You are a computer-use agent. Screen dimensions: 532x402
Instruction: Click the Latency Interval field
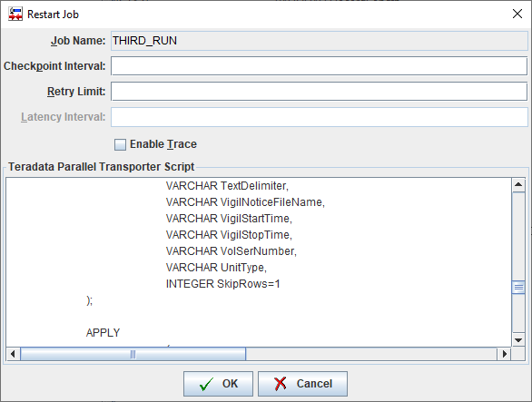(319, 117)
